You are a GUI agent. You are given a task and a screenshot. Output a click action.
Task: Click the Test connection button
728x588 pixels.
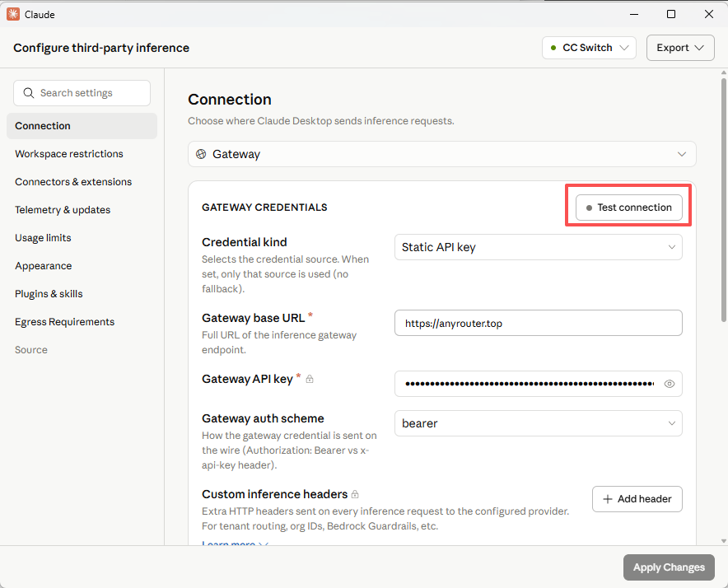(628, 208)
